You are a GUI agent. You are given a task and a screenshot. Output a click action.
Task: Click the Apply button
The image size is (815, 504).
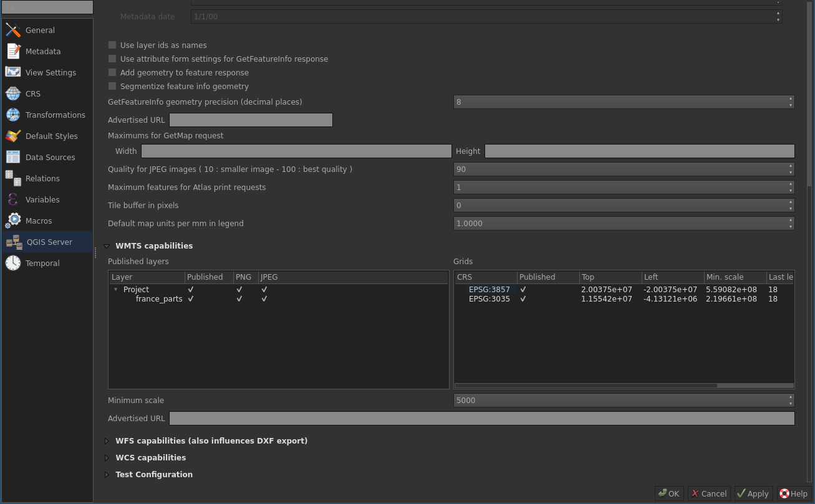(x=753, y=493)
